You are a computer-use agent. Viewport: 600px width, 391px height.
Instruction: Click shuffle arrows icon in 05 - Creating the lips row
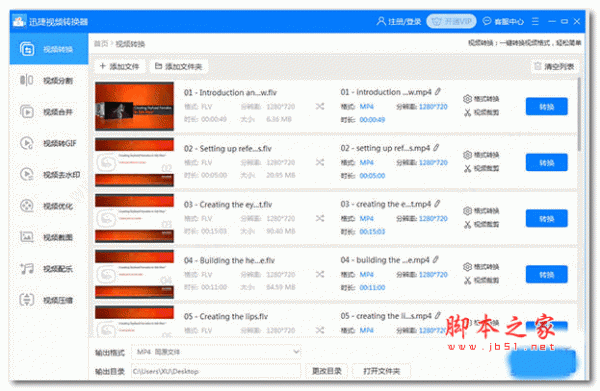point(320,330)
